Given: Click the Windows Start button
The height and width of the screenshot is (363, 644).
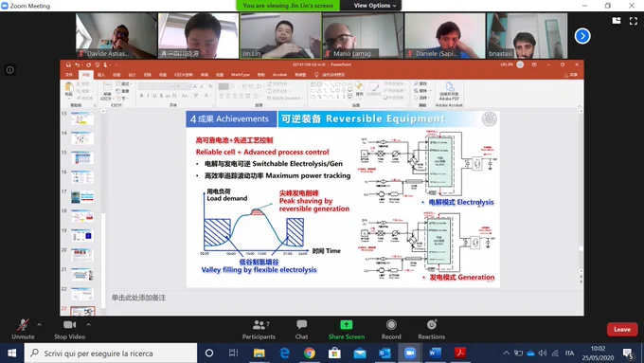Looking at the screenshot, I should point(12,354).
